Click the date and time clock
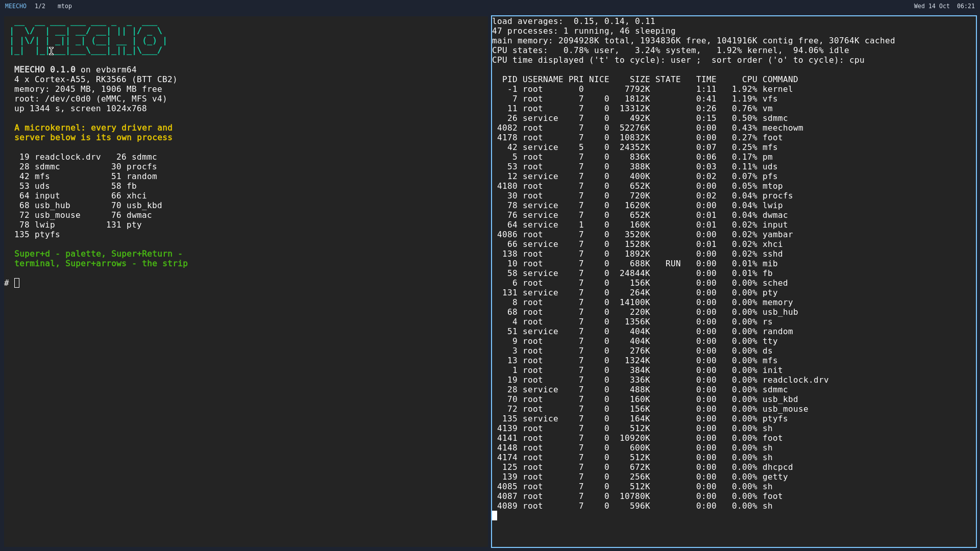Viewport: 980px width, 551px height. click(x=944, y=6)
